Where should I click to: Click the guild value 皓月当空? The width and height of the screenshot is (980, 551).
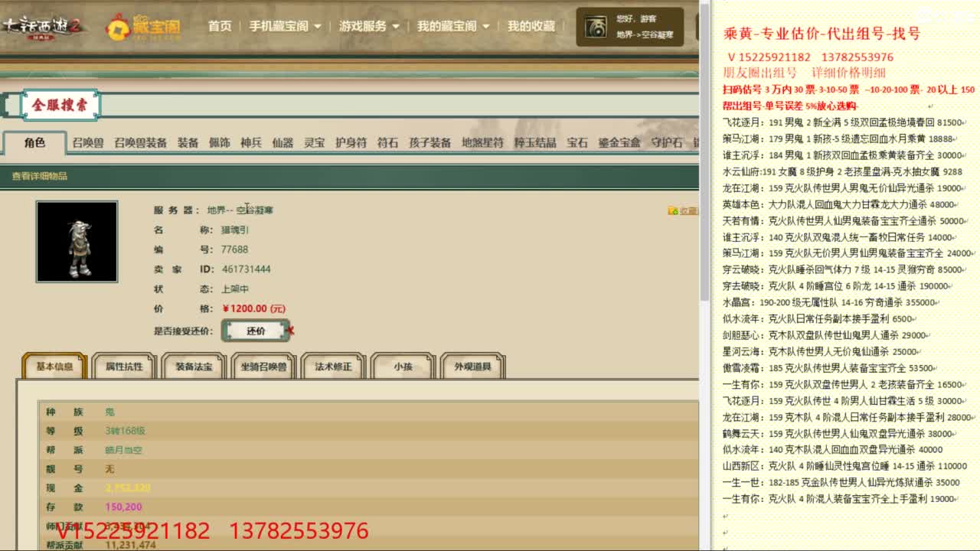(123, 450)
